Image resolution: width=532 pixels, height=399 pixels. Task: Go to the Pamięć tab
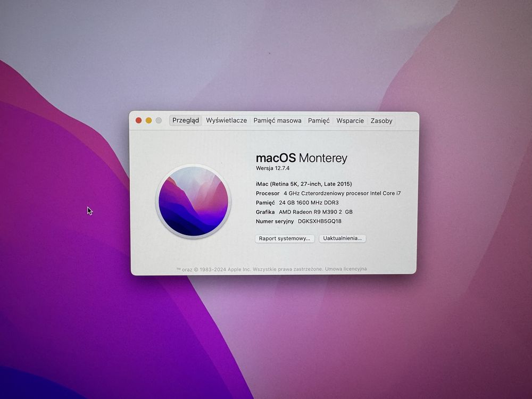click(x=319, y=120)
